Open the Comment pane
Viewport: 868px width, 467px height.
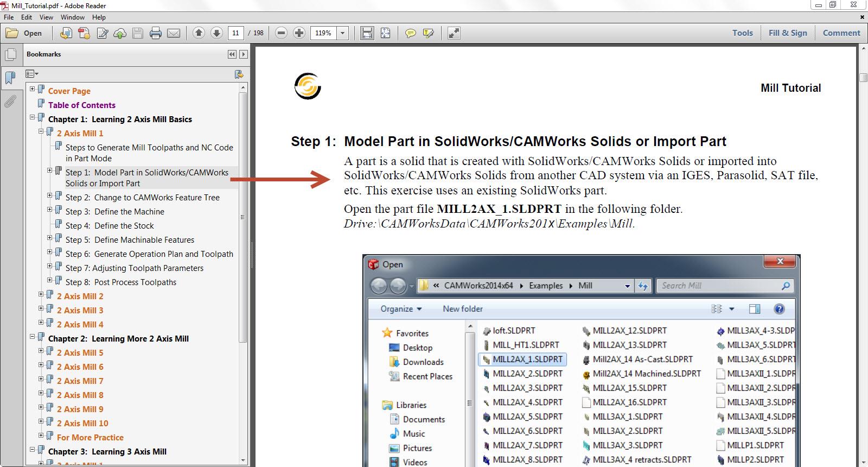click(x=841, y=33)
